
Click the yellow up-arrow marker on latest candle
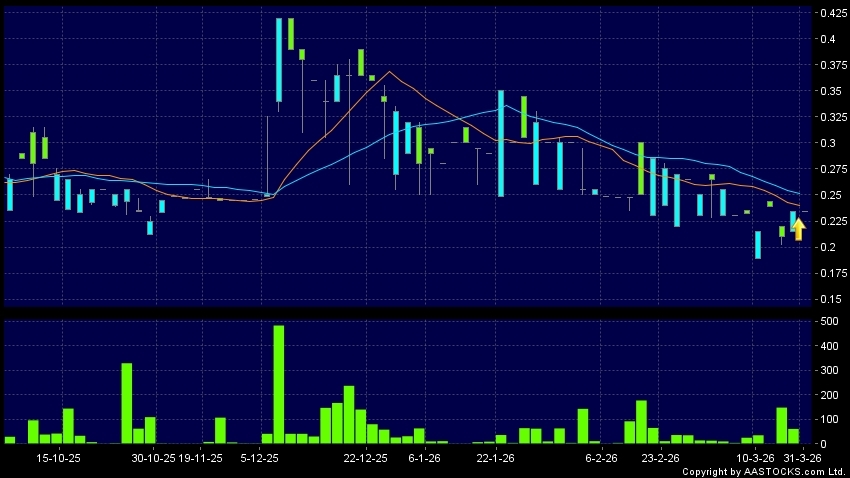coord(798,229)
